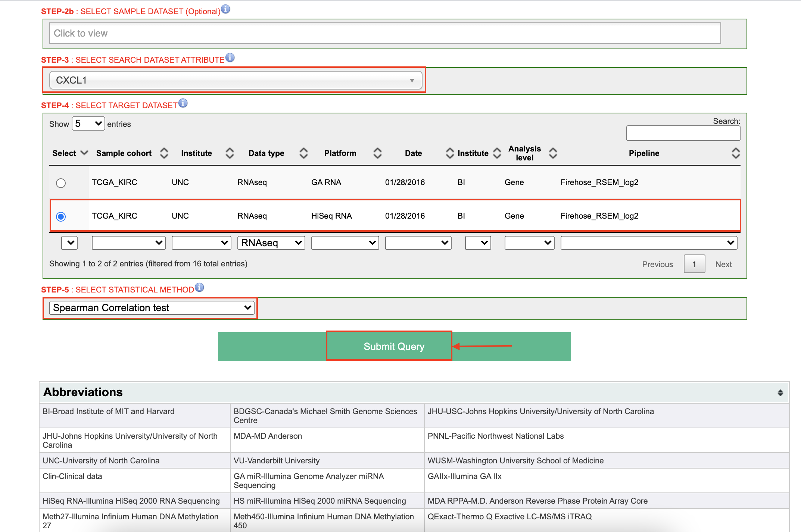801x532 pixels.
Task: Click the Step-3 info icon
Action: click(230, 57)
